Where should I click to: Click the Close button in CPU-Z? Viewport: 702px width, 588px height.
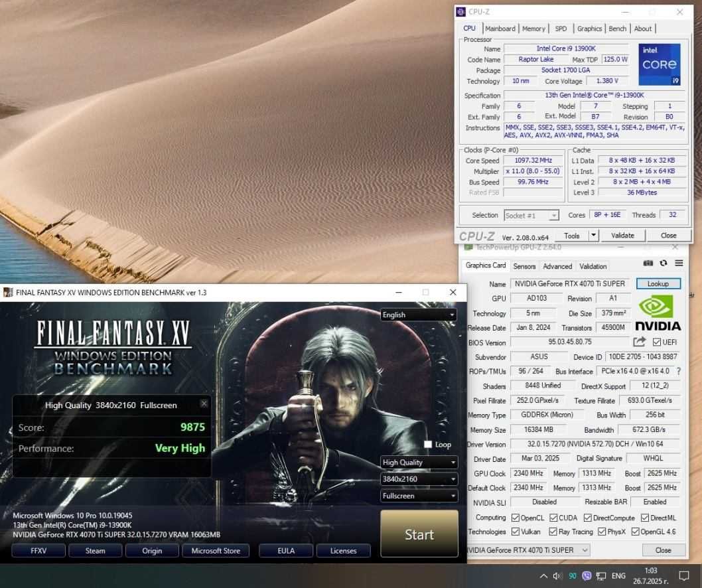coord(668,235)
